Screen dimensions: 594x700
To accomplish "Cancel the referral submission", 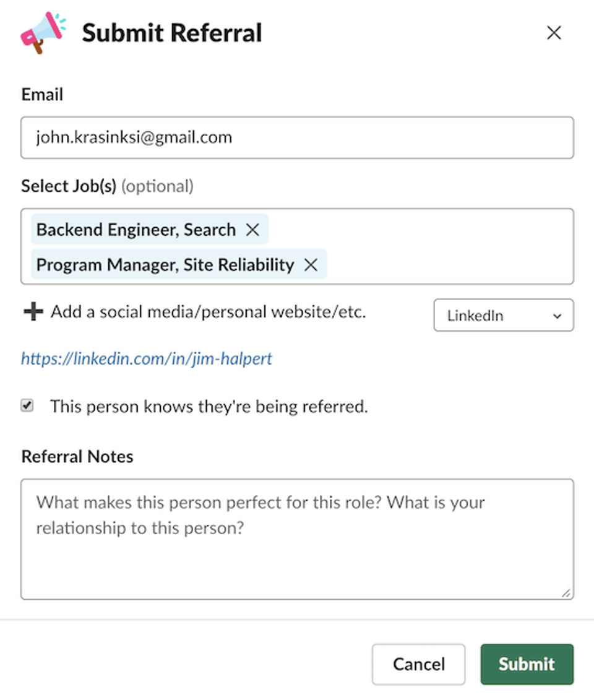I will pyautogui.click(x=419, y=664).
